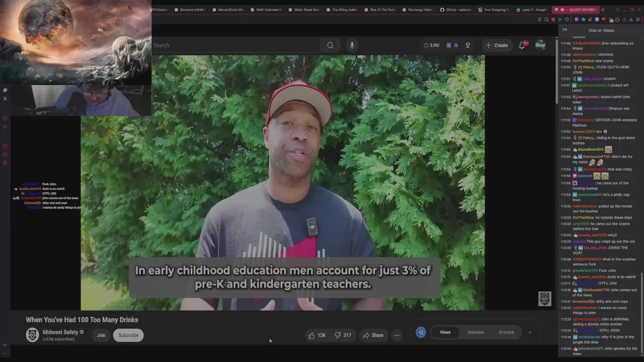Viewport: 644px width, 362px height.
Task: Dislike the video with thumbs down
Action: 343,335
